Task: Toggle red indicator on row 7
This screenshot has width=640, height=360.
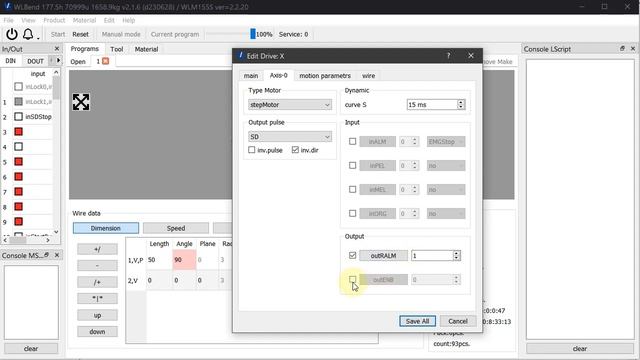Action: pyautogui.click(x=18, y=191)
